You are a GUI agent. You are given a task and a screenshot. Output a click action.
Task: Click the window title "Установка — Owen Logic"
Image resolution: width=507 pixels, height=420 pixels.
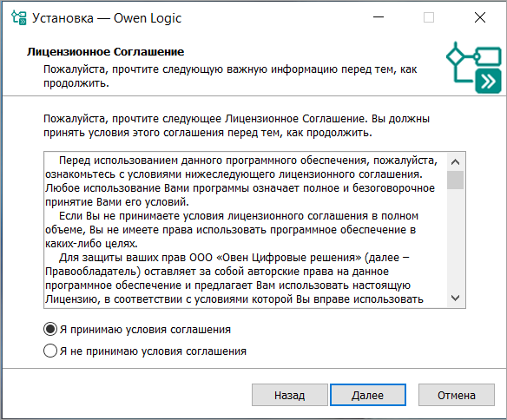(107, 18)
